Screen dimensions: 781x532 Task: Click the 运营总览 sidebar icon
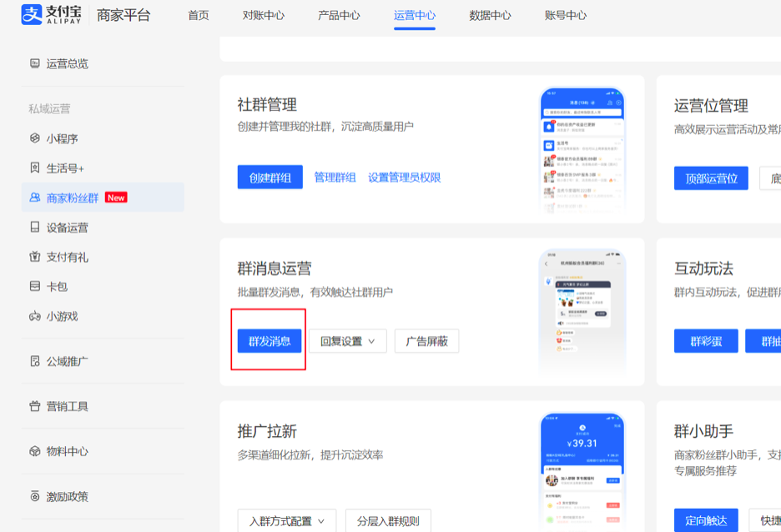point(34,63)
